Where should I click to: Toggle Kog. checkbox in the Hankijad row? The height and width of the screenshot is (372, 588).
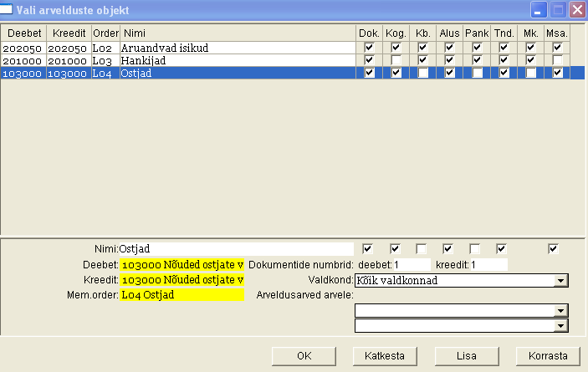click(x=396, y=61)
